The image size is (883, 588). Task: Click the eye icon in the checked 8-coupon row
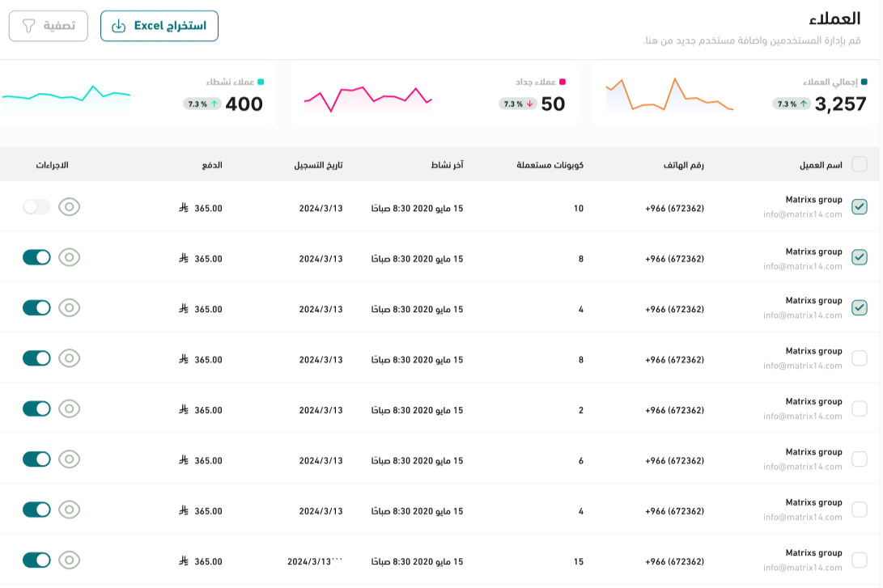tap(70, 257)
